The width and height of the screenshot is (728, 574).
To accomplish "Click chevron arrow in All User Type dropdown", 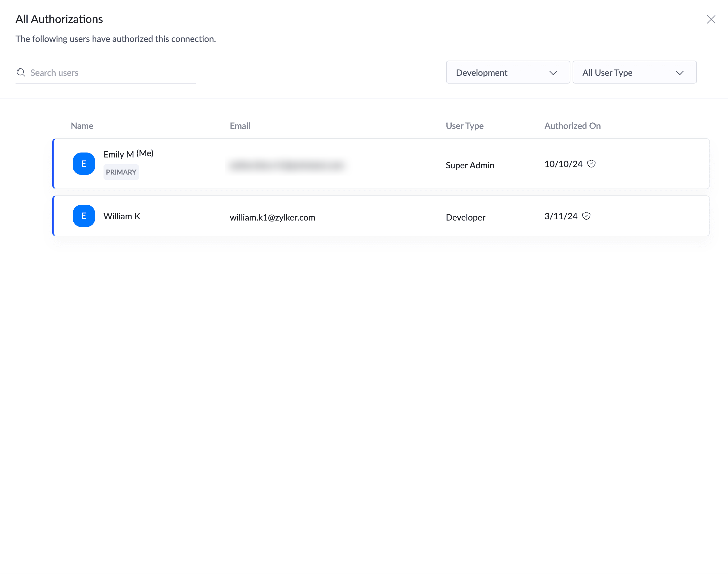I will 680,73.
